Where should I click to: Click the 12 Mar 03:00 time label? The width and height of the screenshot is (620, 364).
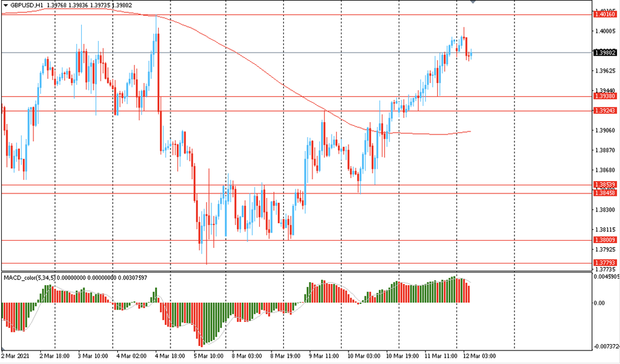click(x=479, y=356)
